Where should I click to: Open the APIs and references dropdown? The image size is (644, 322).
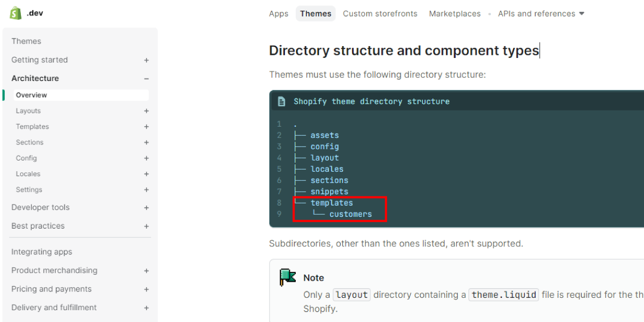(541, 13)
